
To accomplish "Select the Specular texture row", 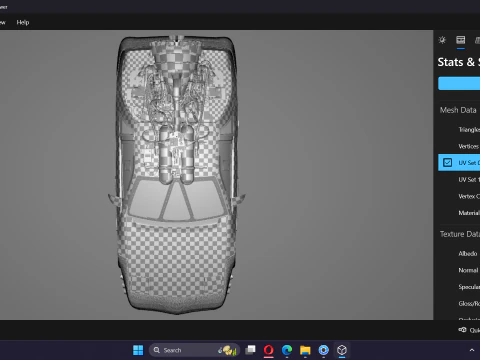I will click(x=459, y=287).
